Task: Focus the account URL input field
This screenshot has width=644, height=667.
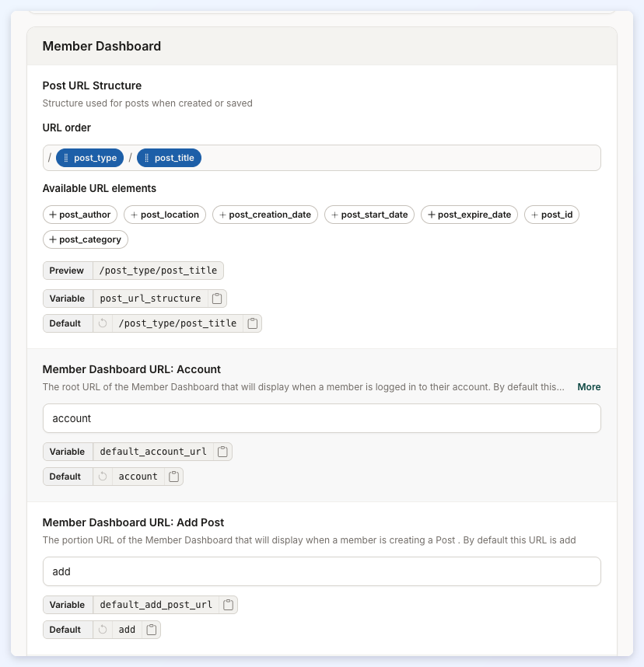Action: coord(322,418)
